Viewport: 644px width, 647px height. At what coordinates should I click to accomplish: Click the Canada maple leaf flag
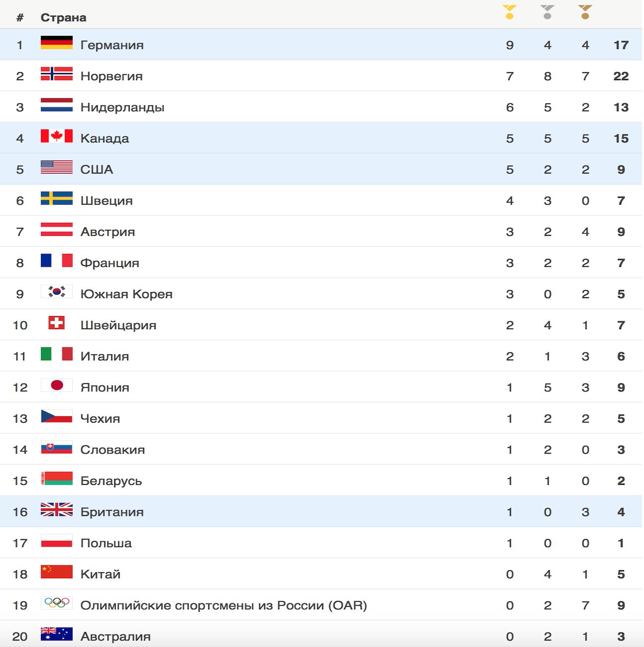pyautogui.click(x=57, y=136)
